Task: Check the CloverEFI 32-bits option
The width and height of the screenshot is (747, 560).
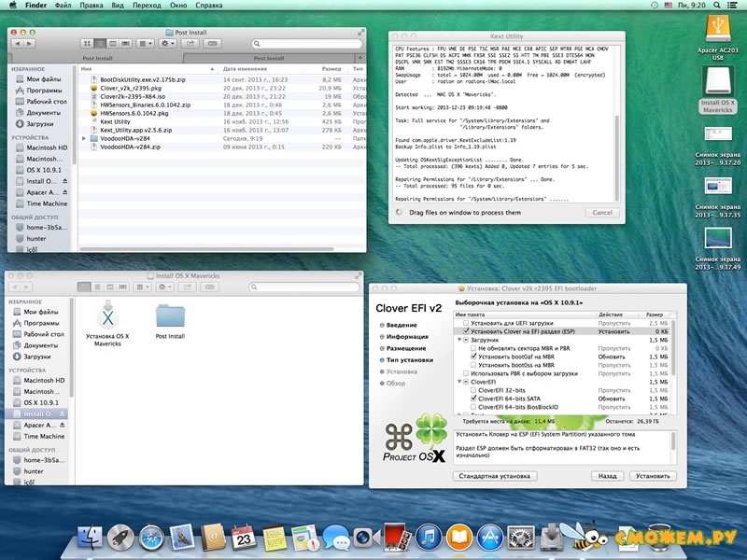Action: (x=473, y=390)
